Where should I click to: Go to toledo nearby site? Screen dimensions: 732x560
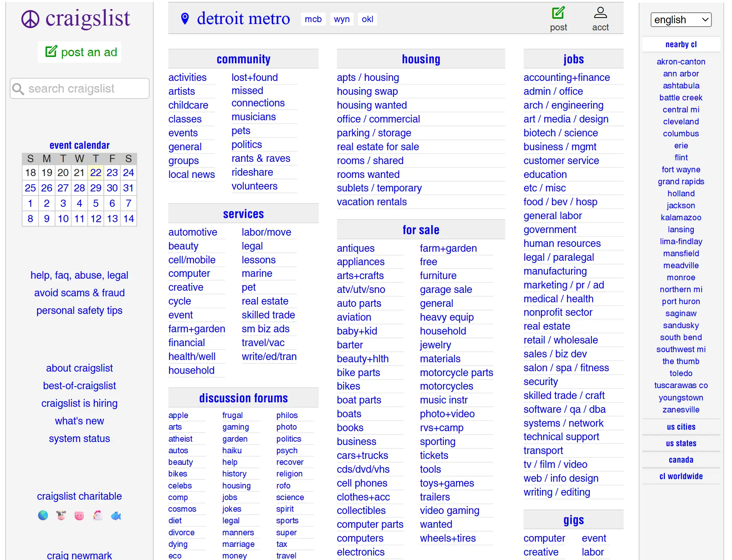pos(681,373)
